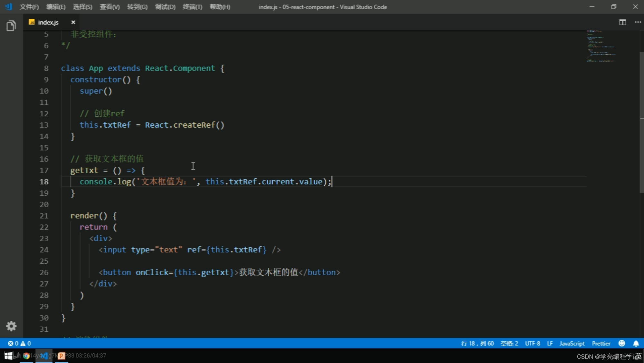Click 'super' on line 10
Screen dimensions: 644x363
pyautogui.click(x=91, y=91)
